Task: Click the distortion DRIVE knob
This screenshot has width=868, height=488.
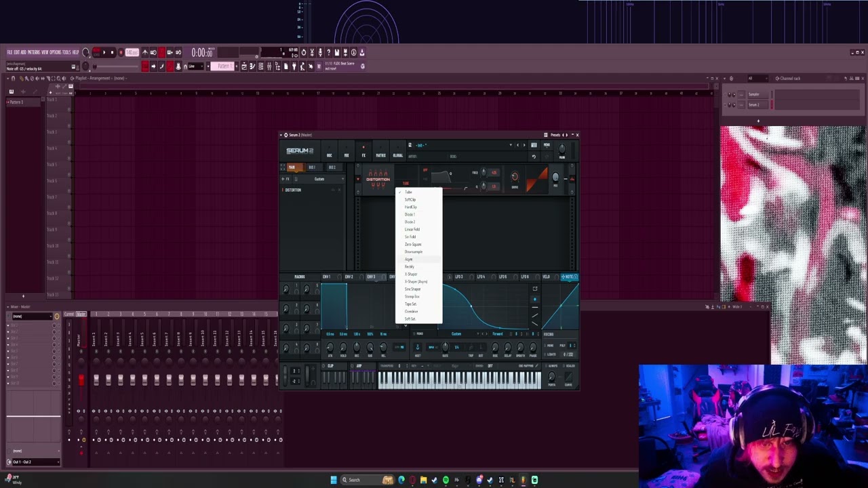Action: [x=515, y=177]
